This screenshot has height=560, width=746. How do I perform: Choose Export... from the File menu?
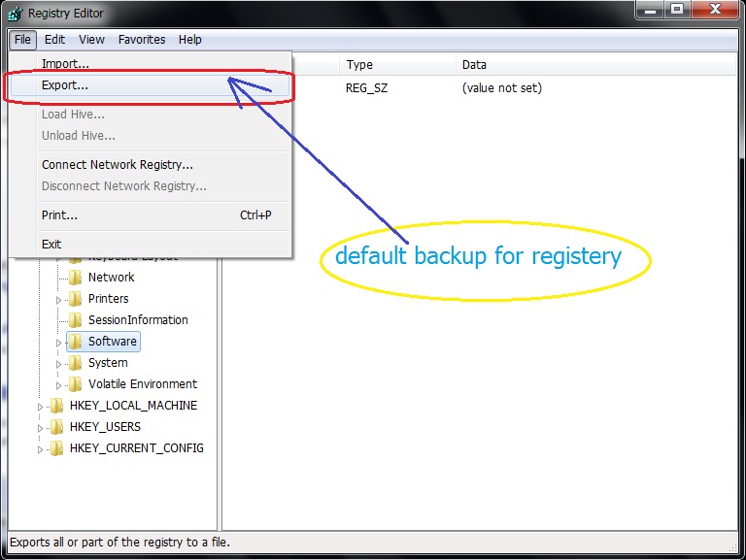point(150,85)
